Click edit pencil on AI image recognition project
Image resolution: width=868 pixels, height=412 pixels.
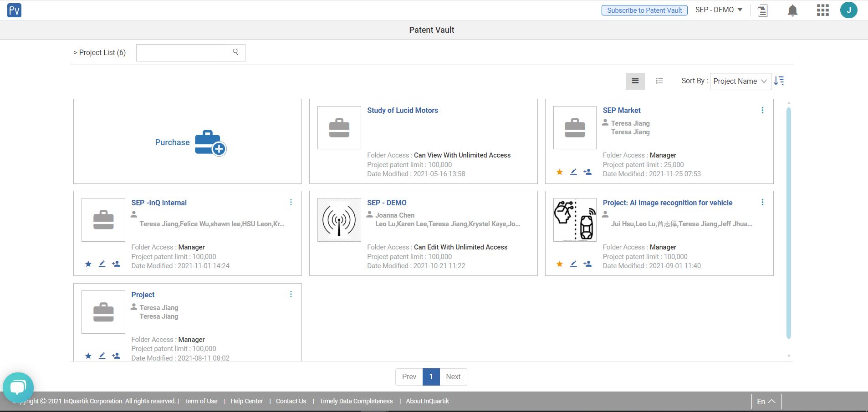pyautogui.click(x=573, y=264)
